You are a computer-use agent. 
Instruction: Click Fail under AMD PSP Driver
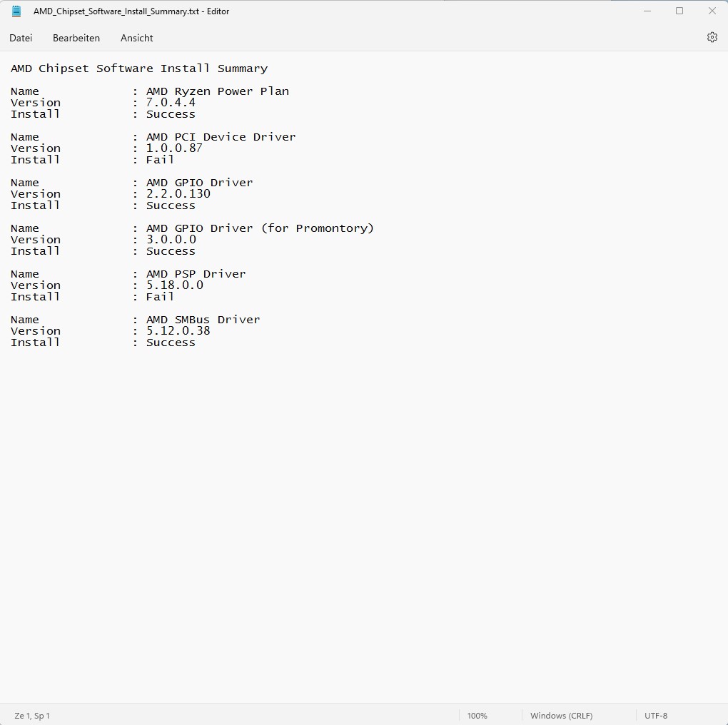pos(160,297)
